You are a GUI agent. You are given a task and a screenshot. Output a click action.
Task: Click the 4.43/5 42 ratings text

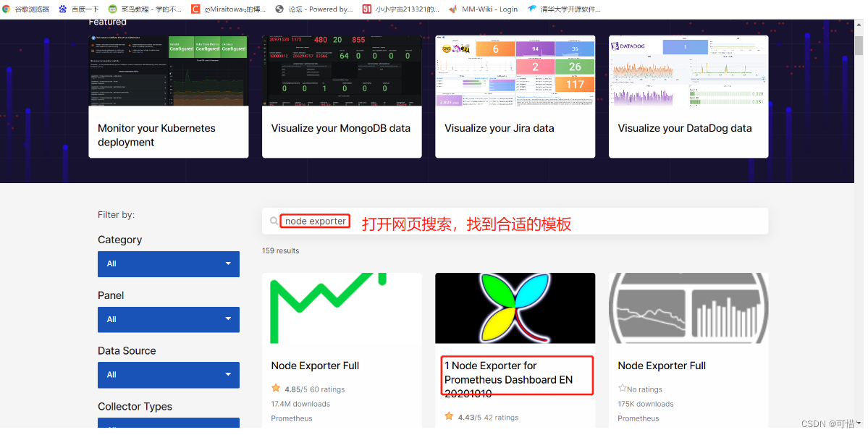(x=488, y=418)
